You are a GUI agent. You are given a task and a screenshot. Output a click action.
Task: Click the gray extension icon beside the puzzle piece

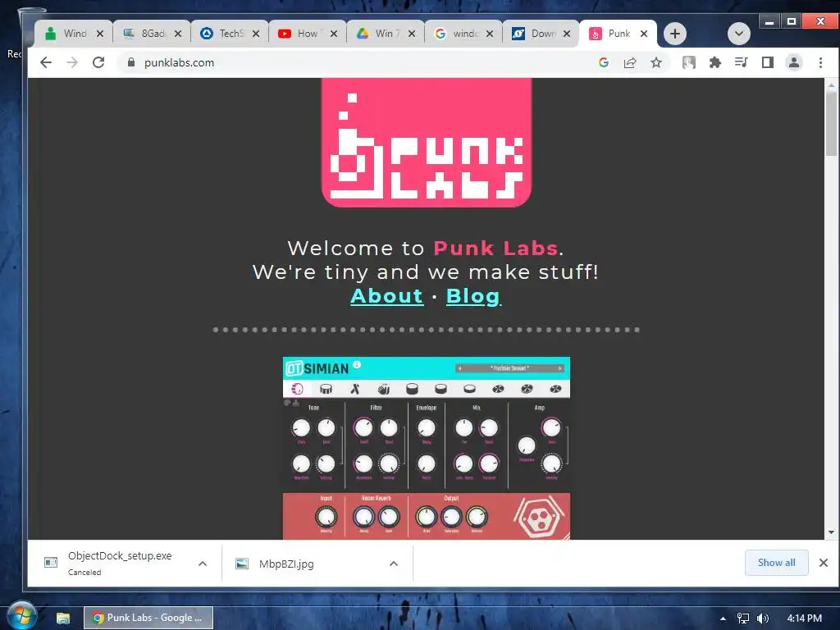[x=689, y=62]
